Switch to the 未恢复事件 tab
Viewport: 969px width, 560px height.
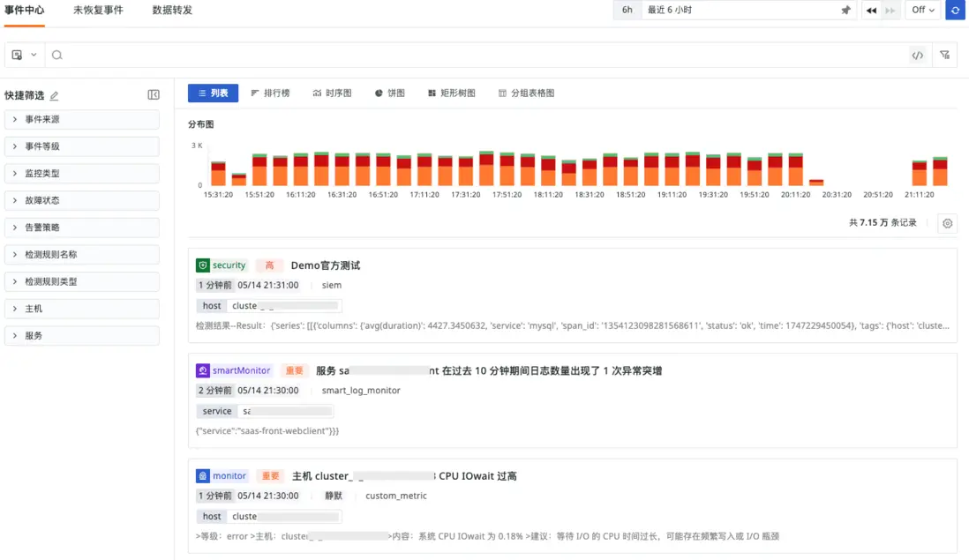[x=99, y=11]
